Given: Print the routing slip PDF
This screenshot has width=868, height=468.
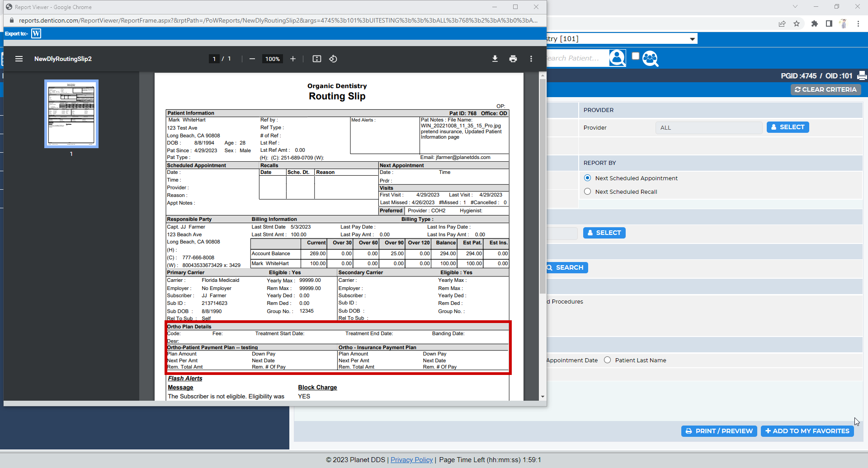Looking at the screenshot, I should (x=513, y=59).
